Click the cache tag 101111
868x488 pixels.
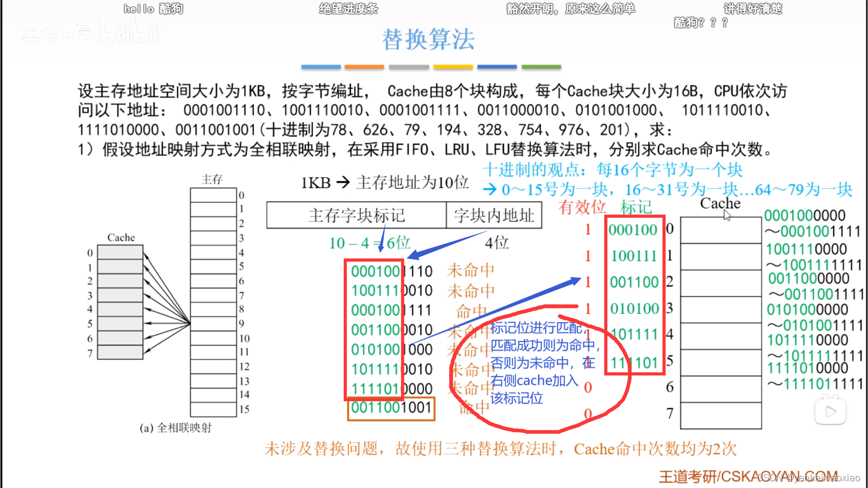(634, 335)
